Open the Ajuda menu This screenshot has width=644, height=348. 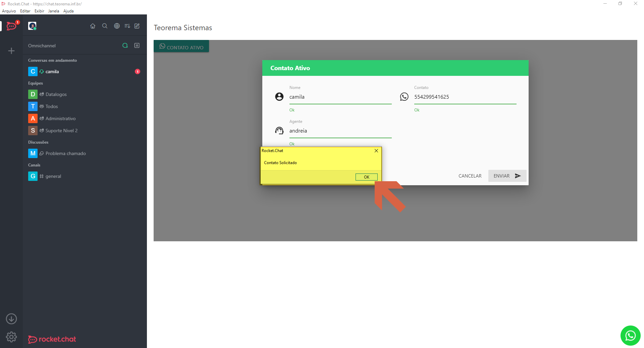68,11
